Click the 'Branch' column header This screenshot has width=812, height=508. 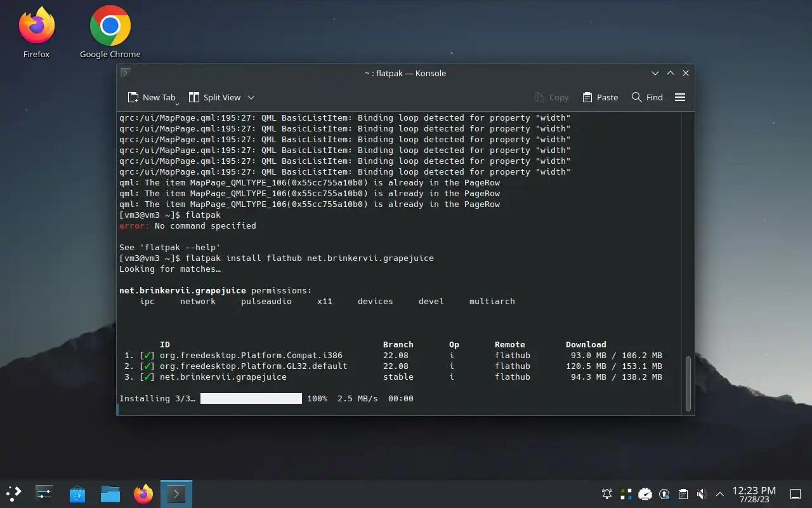point(398,344)
